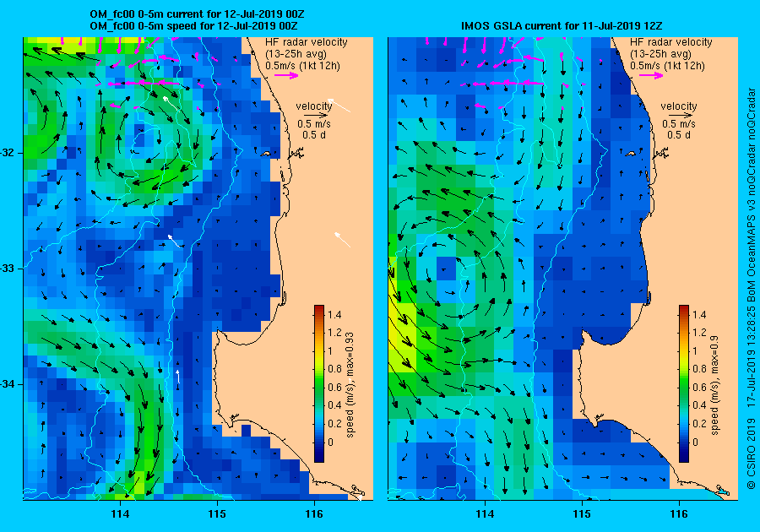The height and width of the screenshot is (532, 760).
Task: Click longitude label 116 under right map
Action: coord(679,514)
